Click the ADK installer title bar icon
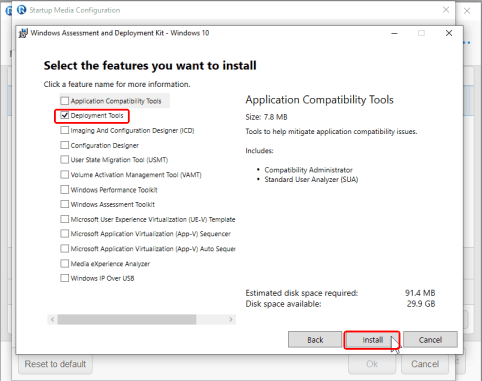The height and width of the screenshot is (381, 482). click(x=23, y=33)
